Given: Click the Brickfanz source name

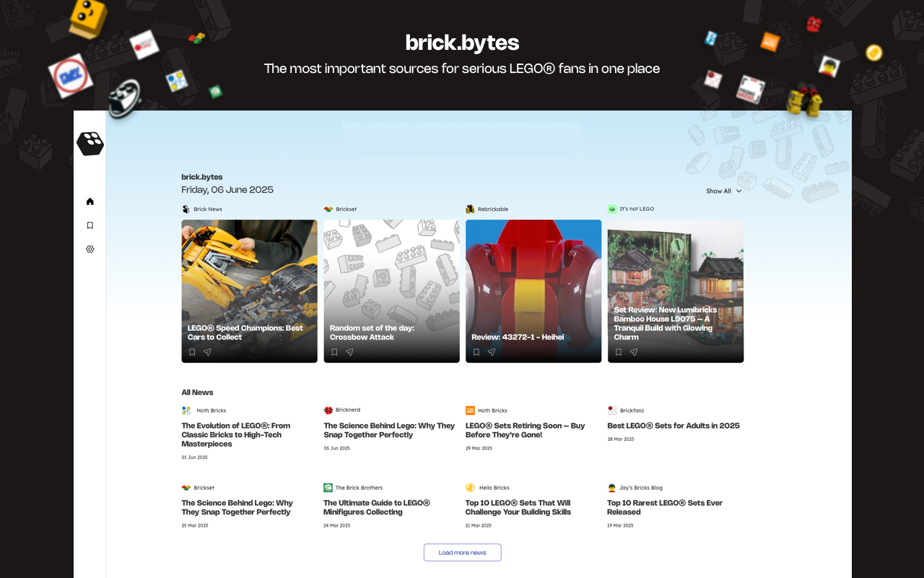Looking at the screenshot, I should click(x=632, y=410).
